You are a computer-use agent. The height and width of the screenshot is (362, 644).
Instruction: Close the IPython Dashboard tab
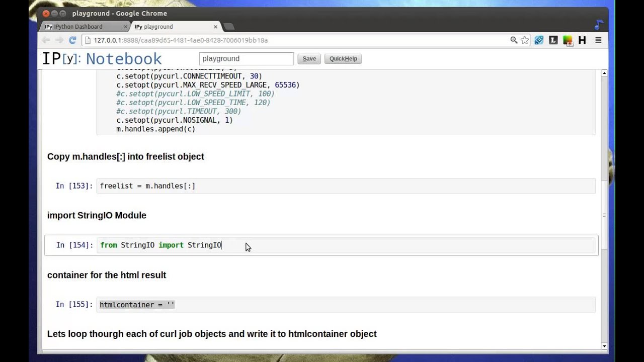[125, 27]
